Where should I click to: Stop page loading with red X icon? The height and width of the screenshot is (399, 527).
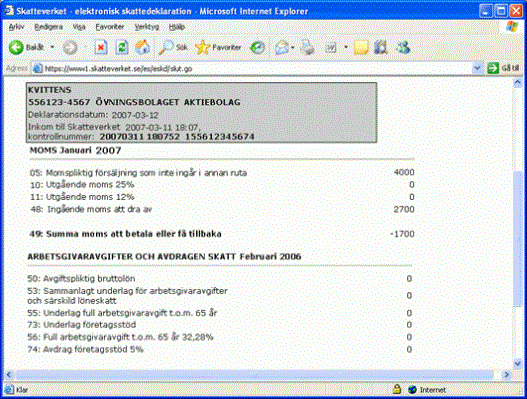coord(100,47)
